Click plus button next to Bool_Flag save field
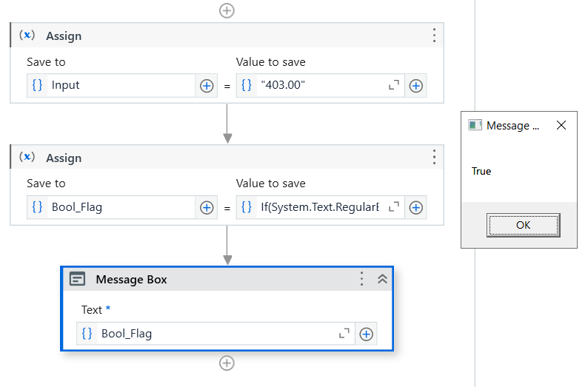The height and width of the screenshot is (387, 588). [x=207, y=208]
